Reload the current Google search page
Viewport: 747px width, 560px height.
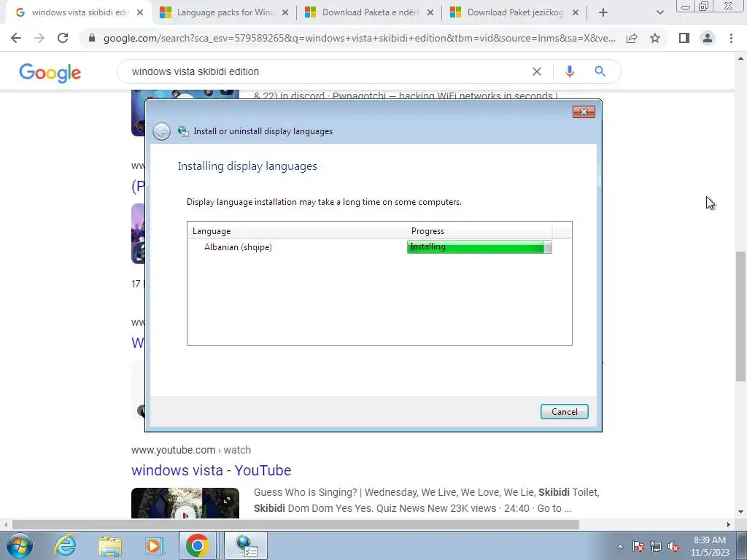63,38
